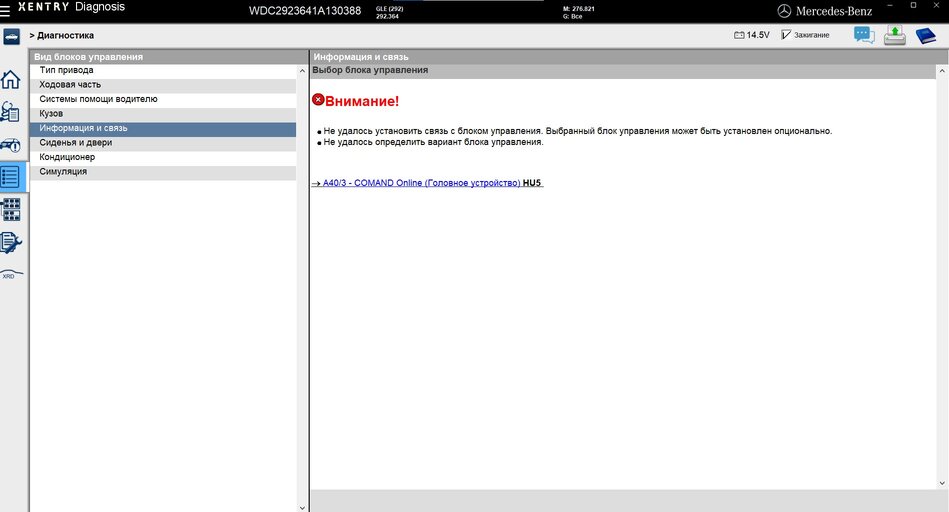Select Сиденья и двери category

click(x=163, y=143)
